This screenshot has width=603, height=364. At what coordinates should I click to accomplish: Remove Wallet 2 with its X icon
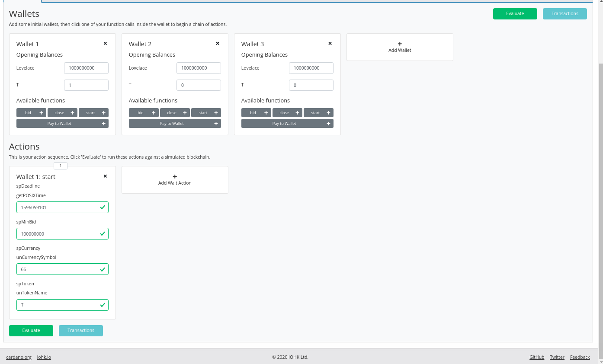pos(218,44)
